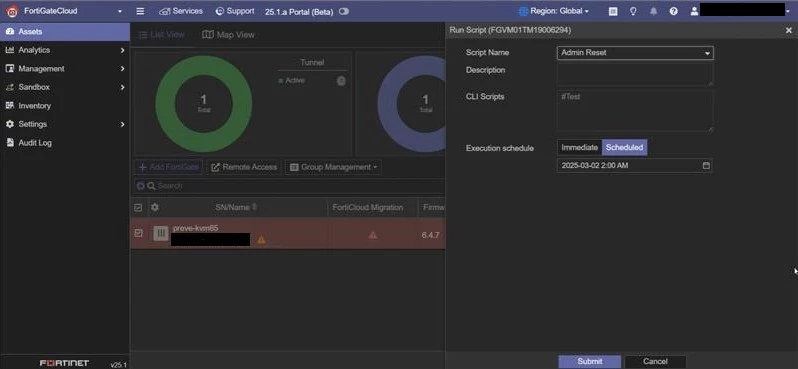Switch to Map View tab
Viewport: 798px width, 369px height.
click(228, 35)
